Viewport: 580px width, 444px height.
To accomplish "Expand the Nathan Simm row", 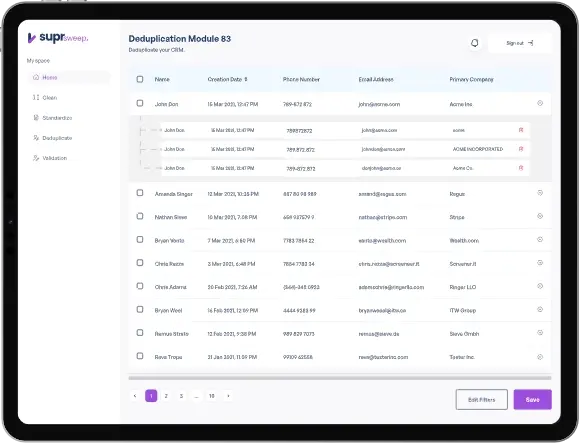I will (x=540, y=216).
